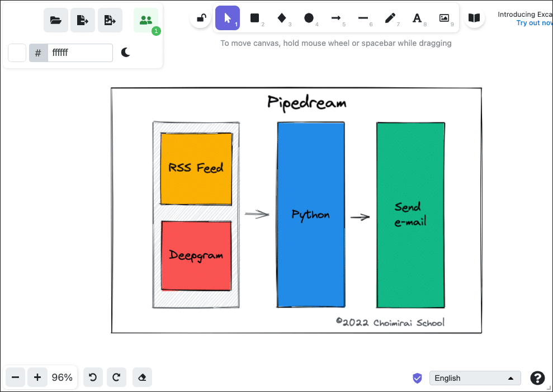
Task: Toggle dark mode moon icon
Action: click(126, 53)
